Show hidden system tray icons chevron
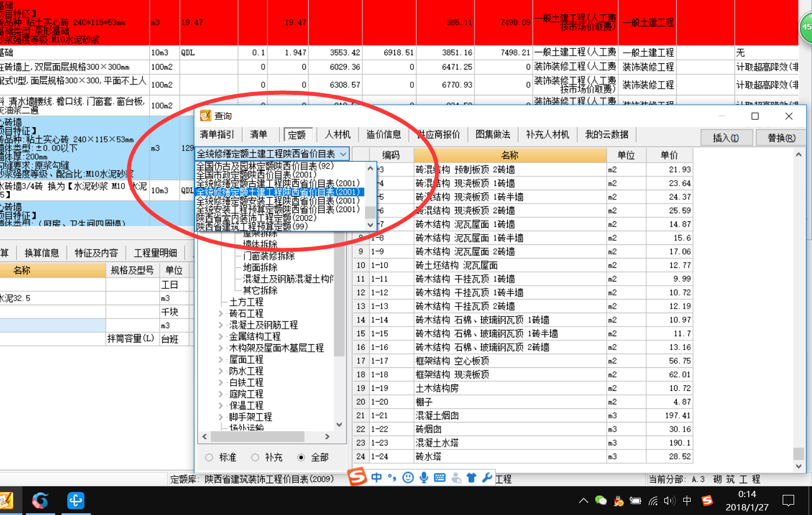Image resolution: width=812 pixels, height=515 pixels. coord(583,501)
